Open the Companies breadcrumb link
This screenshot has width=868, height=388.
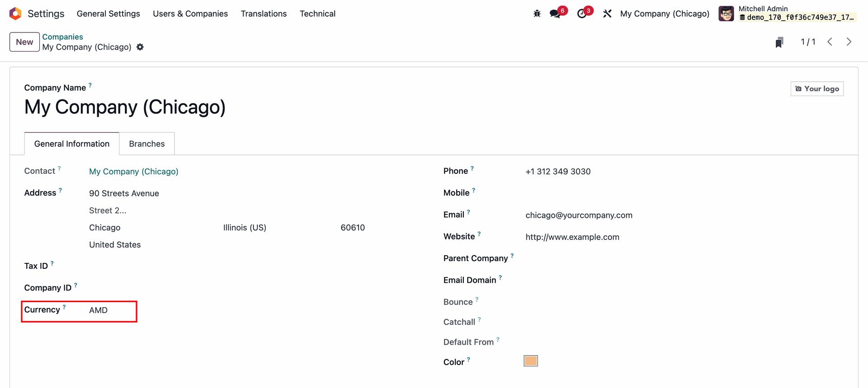(x=62, y=37)
